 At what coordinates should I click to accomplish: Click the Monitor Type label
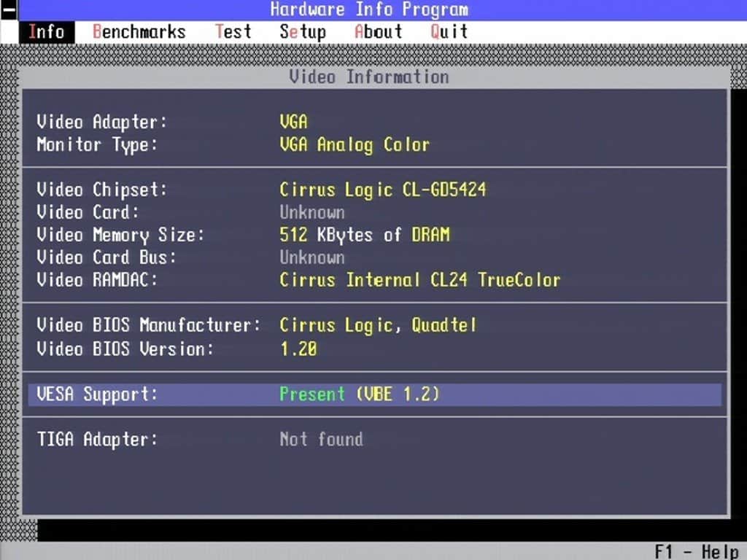tap(97, 145)
